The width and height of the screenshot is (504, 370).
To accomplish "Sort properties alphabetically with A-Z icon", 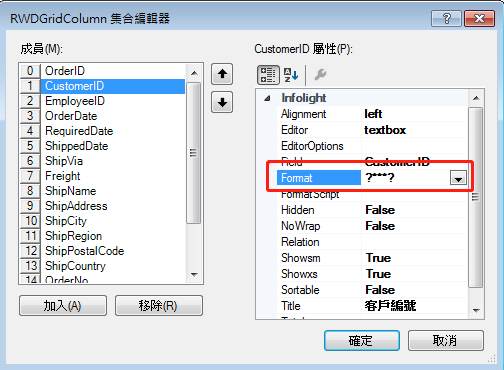I will point(291,75).
